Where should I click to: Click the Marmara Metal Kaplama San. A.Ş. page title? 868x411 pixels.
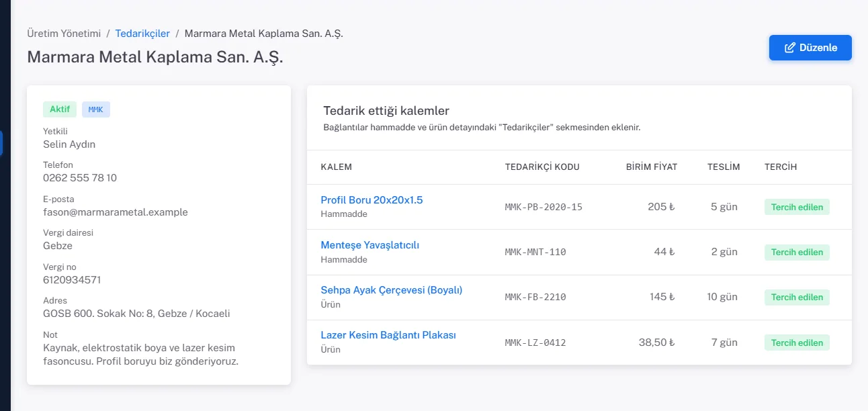click(155, 57)
